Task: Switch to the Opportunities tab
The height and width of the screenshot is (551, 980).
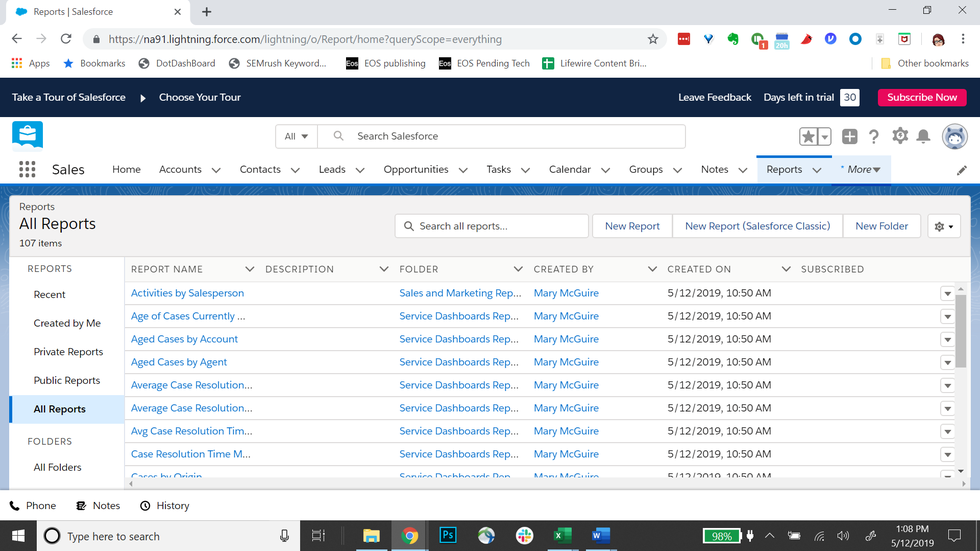Action: click(x=416, y=170)
